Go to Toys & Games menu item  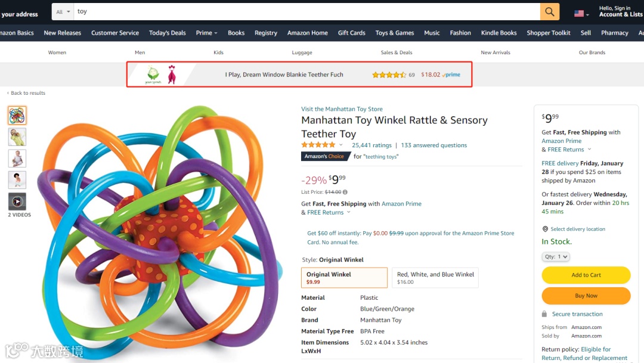(395, 33)
